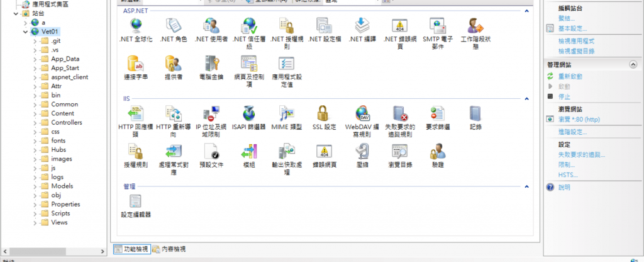Open 電腦金鑰 icon
The image size is (644, 262).
click(x=211, y=64)
